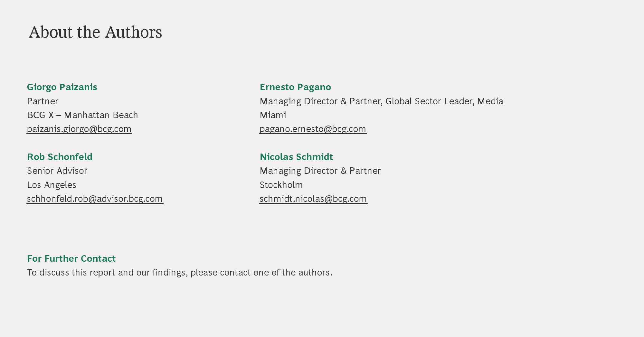
Task: Click the 'Miami' location text
Action: pos(273,115)
